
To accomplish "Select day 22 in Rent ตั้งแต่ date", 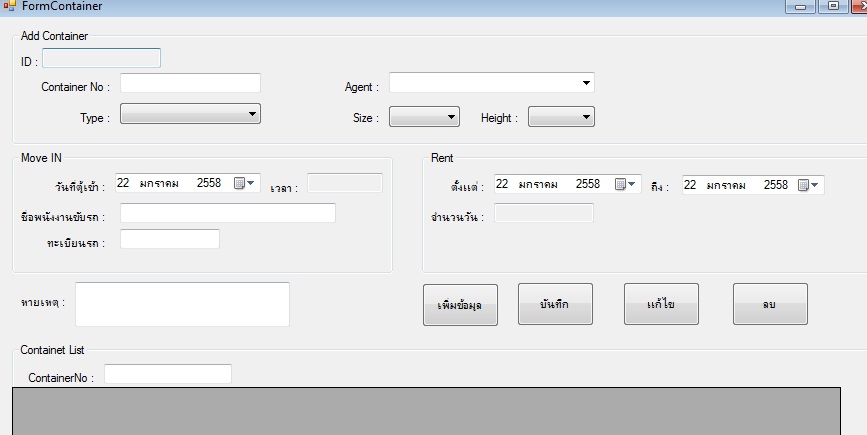I will coord(502,184).
